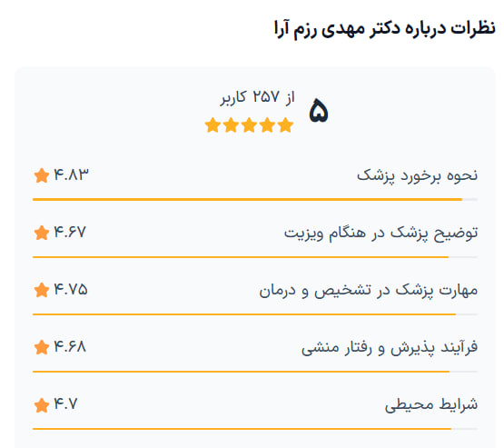Click the star icon beside the ۴.۷۵ rating

tap(42, 290)
